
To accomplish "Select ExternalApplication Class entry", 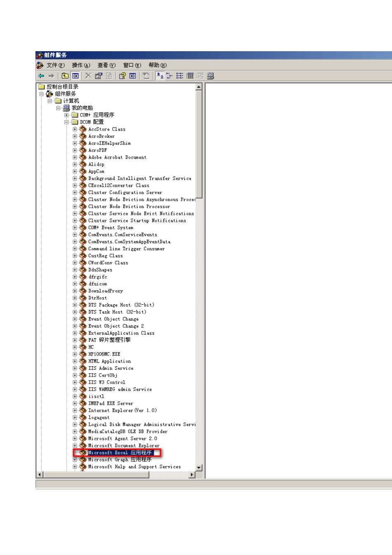I will coord(121,333).
